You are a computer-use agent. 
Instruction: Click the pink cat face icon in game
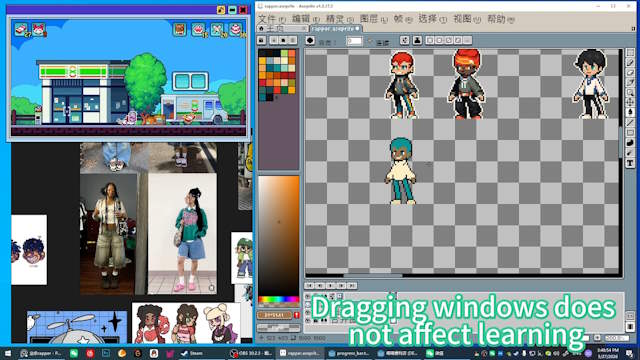point(39,30)
